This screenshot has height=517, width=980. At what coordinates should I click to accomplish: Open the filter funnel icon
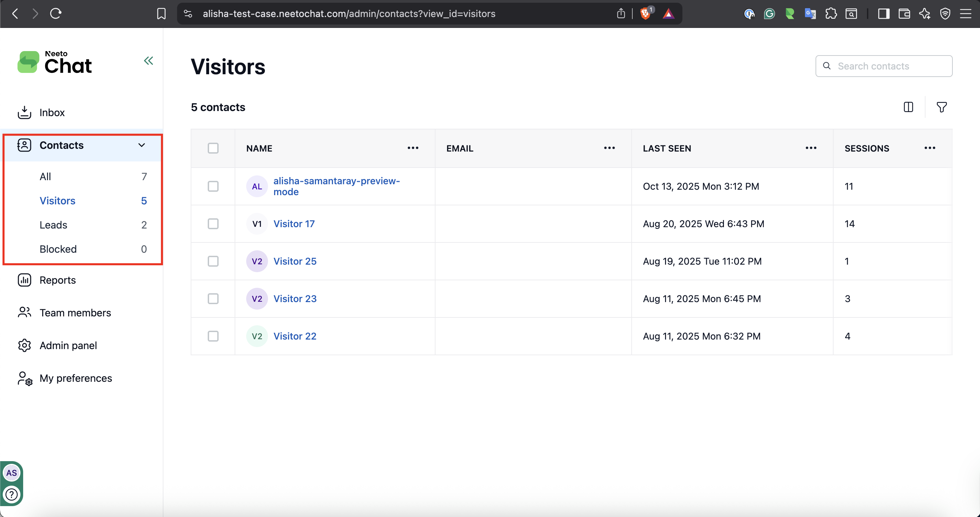click(x=941, y=107)
